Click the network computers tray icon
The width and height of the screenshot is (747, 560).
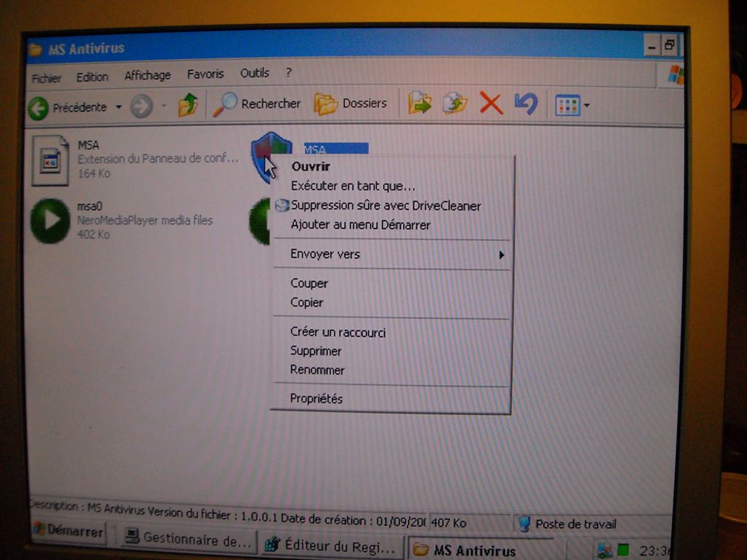point(605,551)
